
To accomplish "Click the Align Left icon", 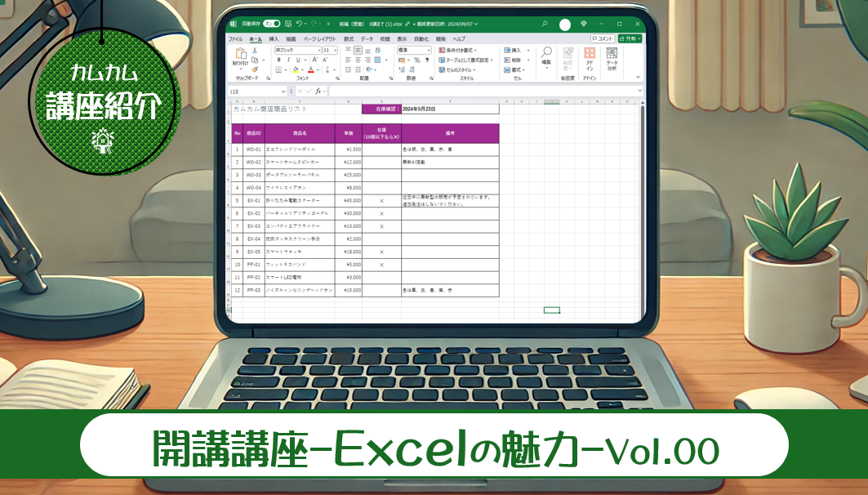I will (348, 60).
